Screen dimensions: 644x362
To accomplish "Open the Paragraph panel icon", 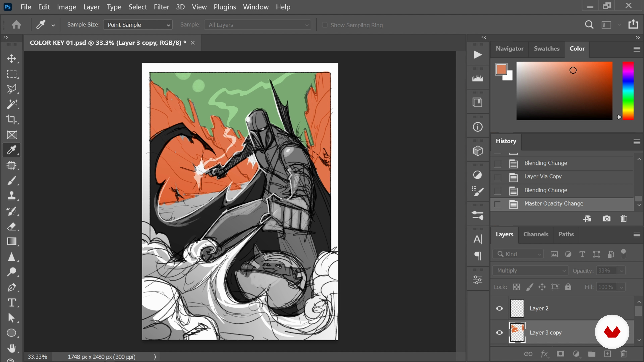I will tap(477, 256).
